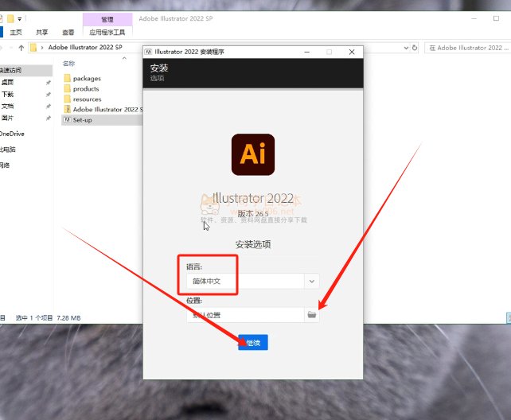Viewport: 511px width, 420px height.
Task: Click the 默认位置 location field in installer
Action: [245, 315]
